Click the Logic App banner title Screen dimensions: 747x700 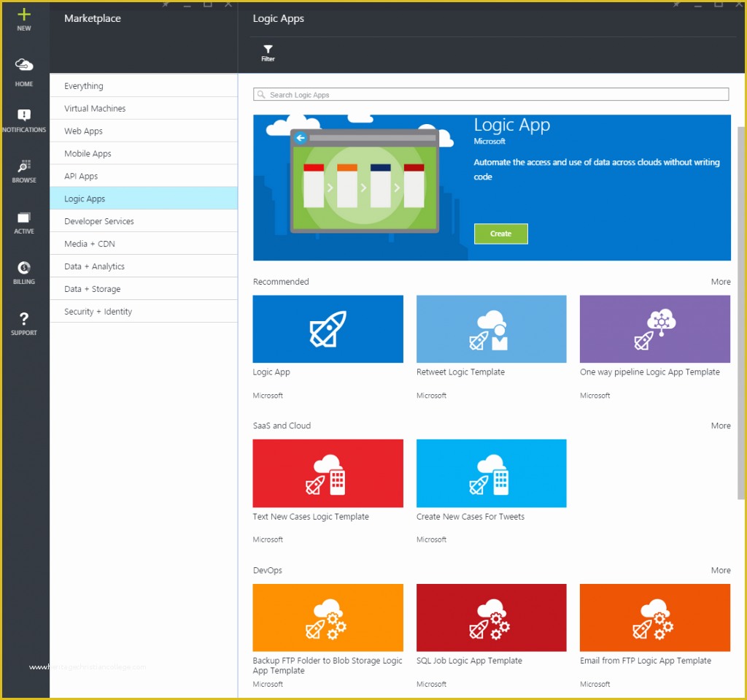tap(511, 125)
